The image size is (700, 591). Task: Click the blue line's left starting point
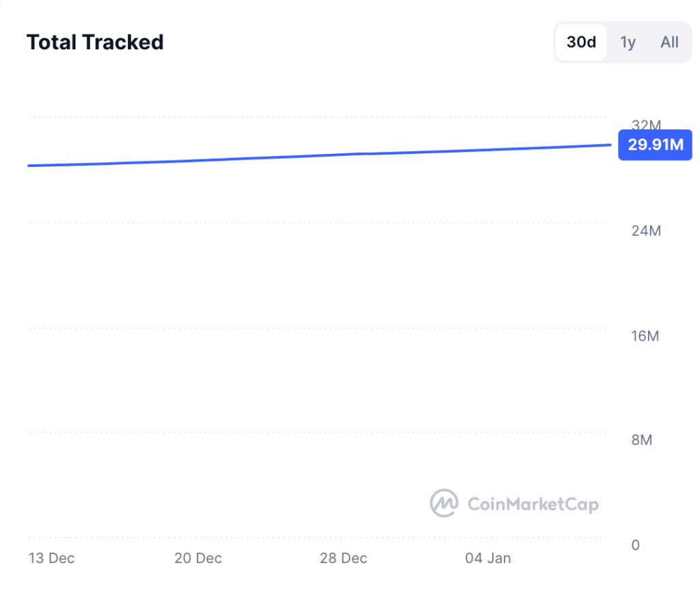click(29, 166)
